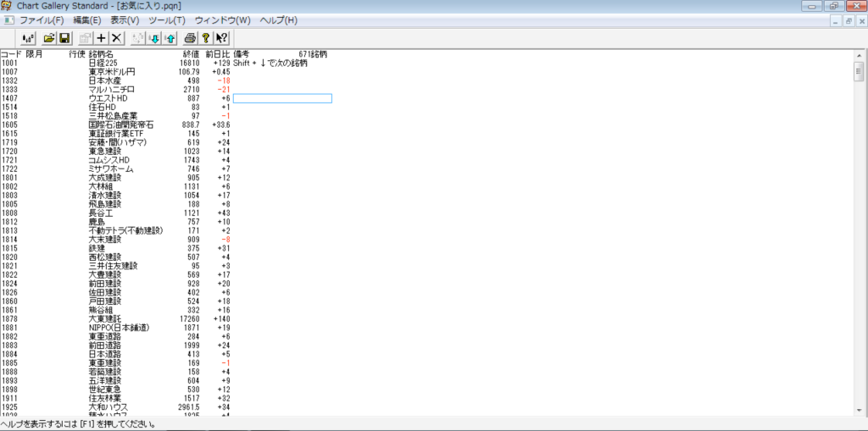Viewport: 868px width, 431px height.
Task: Select the ミサワホーム row
Action: [x=115, y=169]
